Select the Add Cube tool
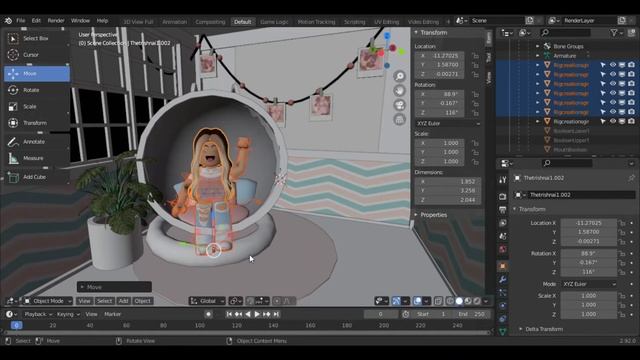This screenshot has width=640, height=360. tap(37, 177)
